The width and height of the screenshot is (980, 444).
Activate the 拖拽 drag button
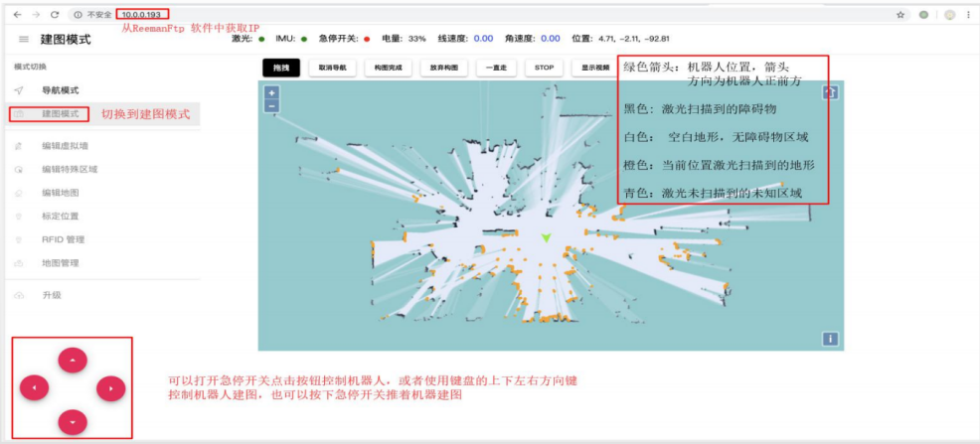tap(281, 68)
